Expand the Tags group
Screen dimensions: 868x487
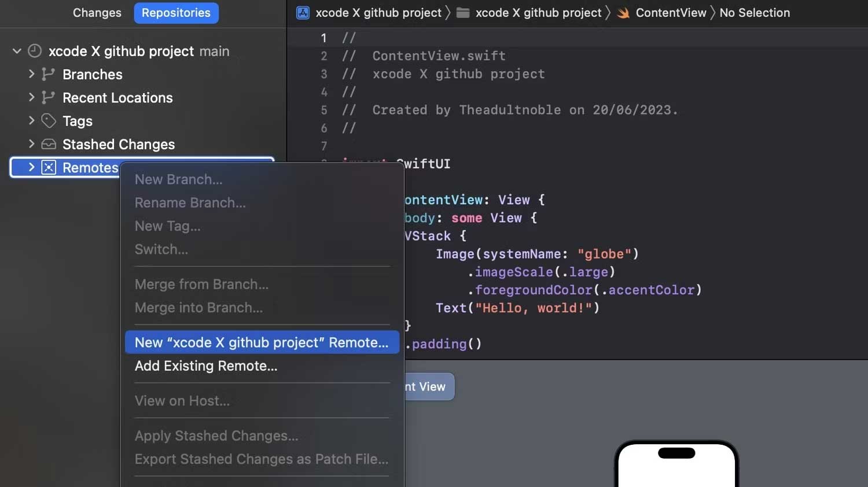coord(32,120)
